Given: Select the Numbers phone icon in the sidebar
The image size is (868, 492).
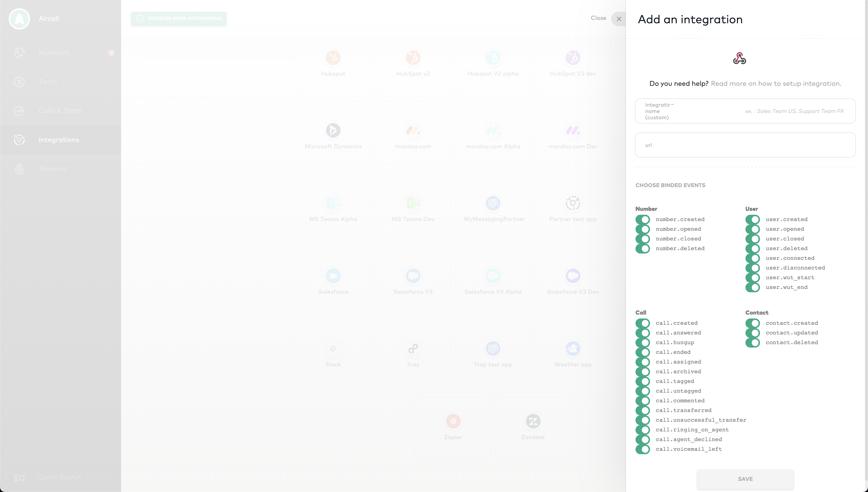Looking at the screenshot, I should pos(19,53).
